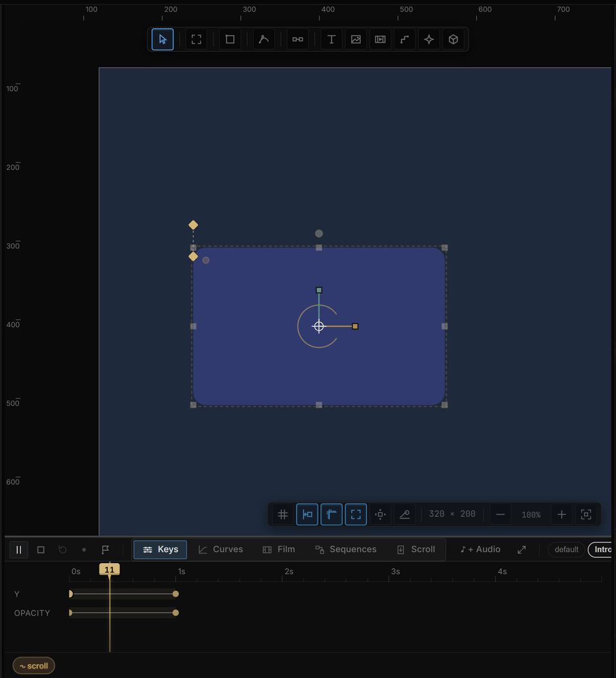616x678 pixels.
Task: Select the video insert tool
Action: (380, 39)
